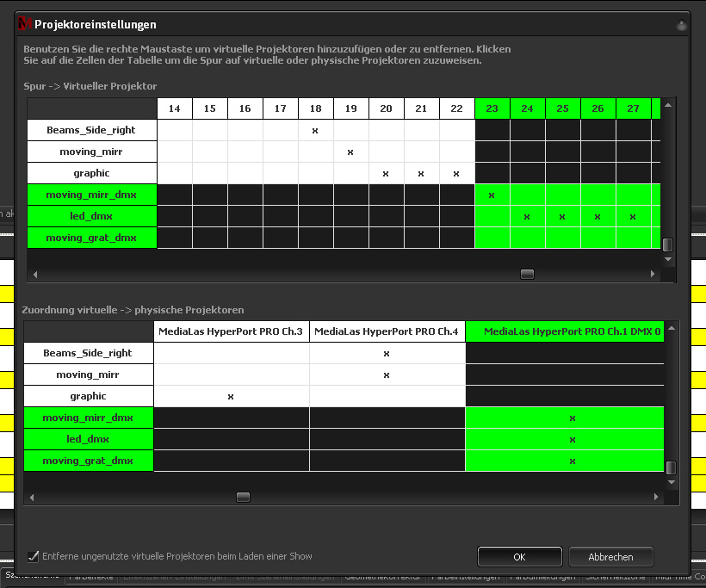
Task: Click the scroll-right arrow of the upper table
Action: click(x=653, y=274)
